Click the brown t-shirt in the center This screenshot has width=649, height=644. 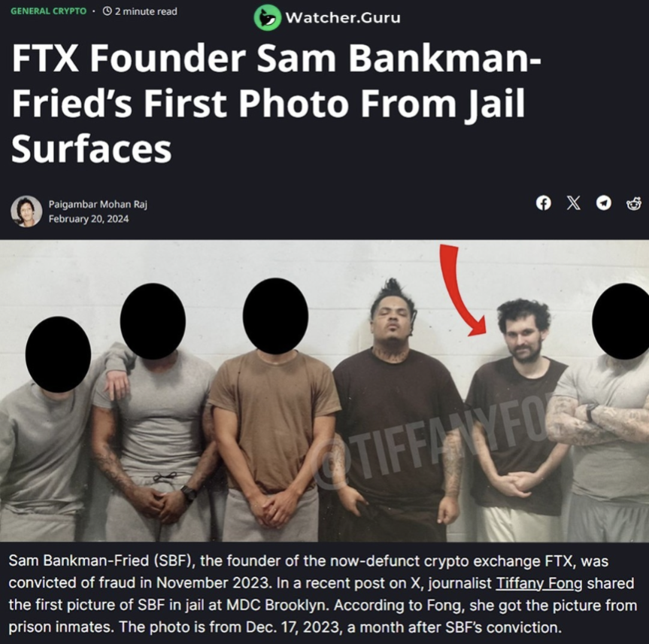(274, 421)
